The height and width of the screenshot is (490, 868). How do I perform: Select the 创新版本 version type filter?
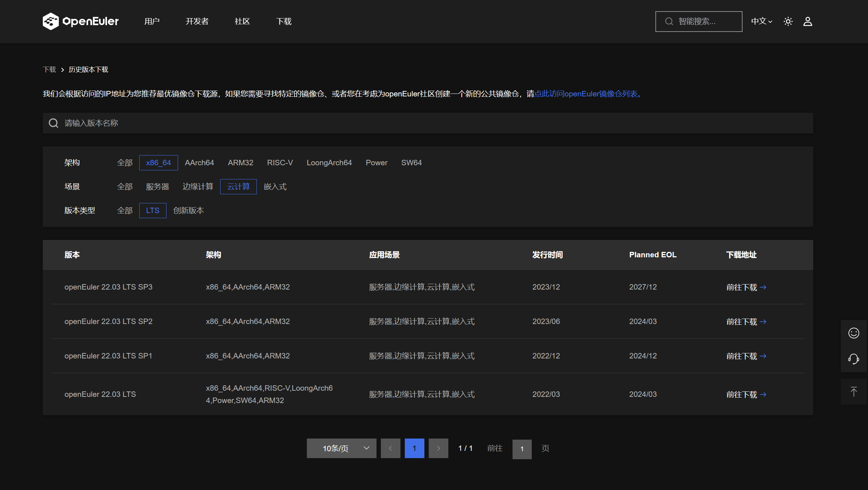tap(188, 211)
